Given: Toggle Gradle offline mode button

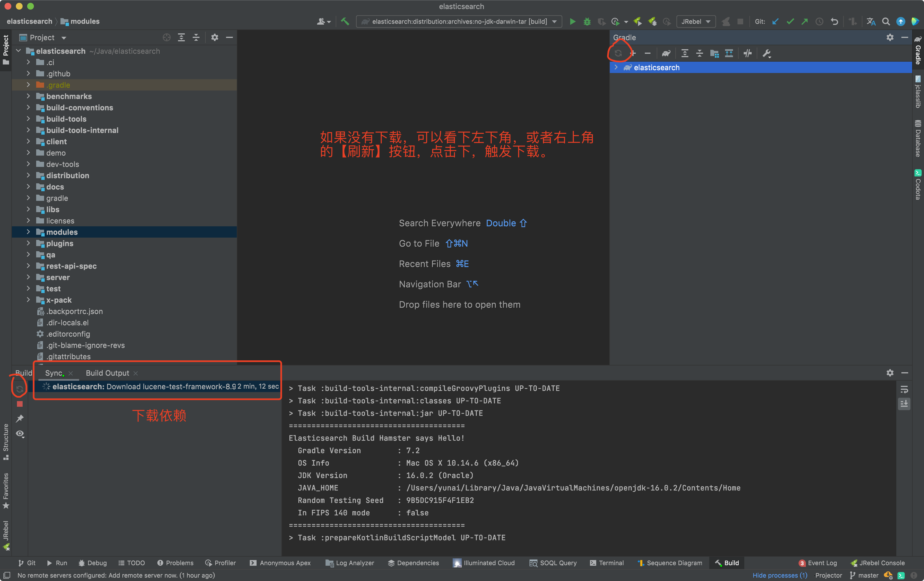Looking at the screenshot, I should (747, 53).
